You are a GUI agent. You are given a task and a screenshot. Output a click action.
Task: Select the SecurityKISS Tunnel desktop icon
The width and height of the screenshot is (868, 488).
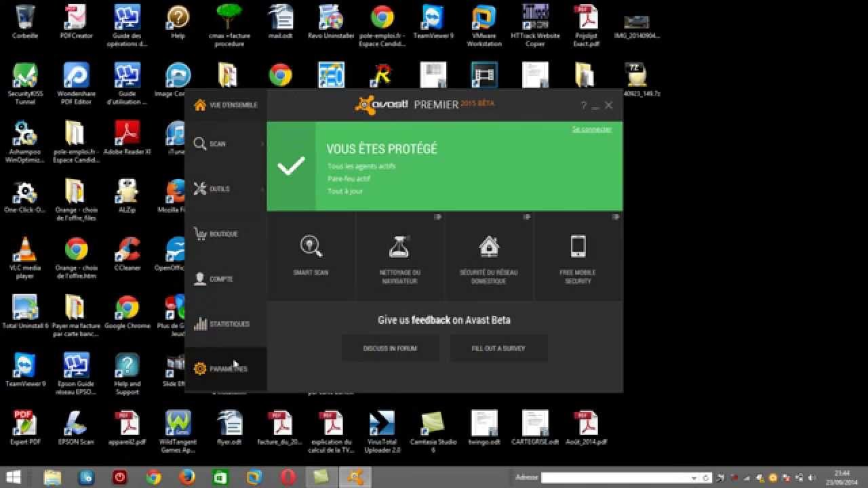tap(25, 84)
